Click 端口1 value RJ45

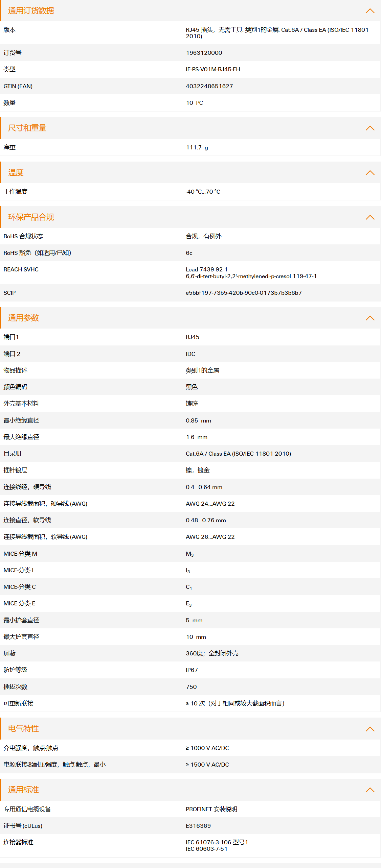[x=193, y=337]
